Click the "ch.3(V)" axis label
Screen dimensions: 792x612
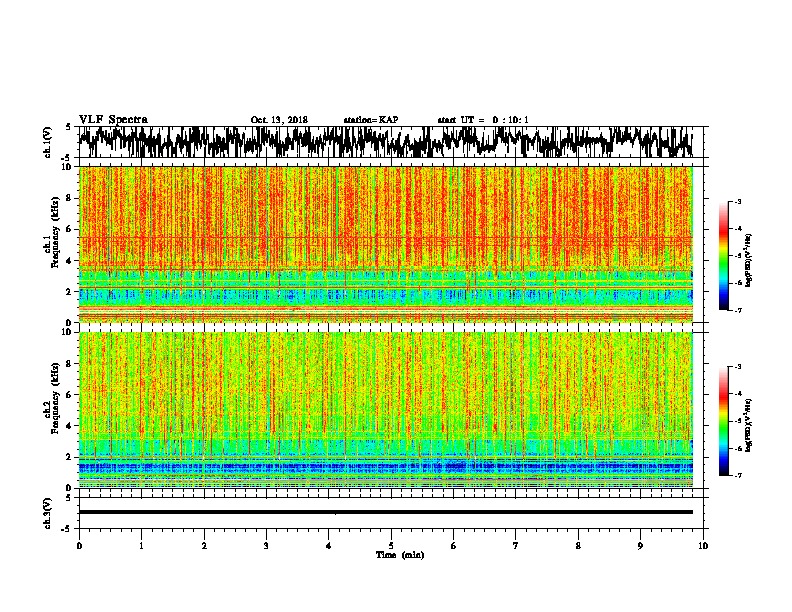click(48, 513)
